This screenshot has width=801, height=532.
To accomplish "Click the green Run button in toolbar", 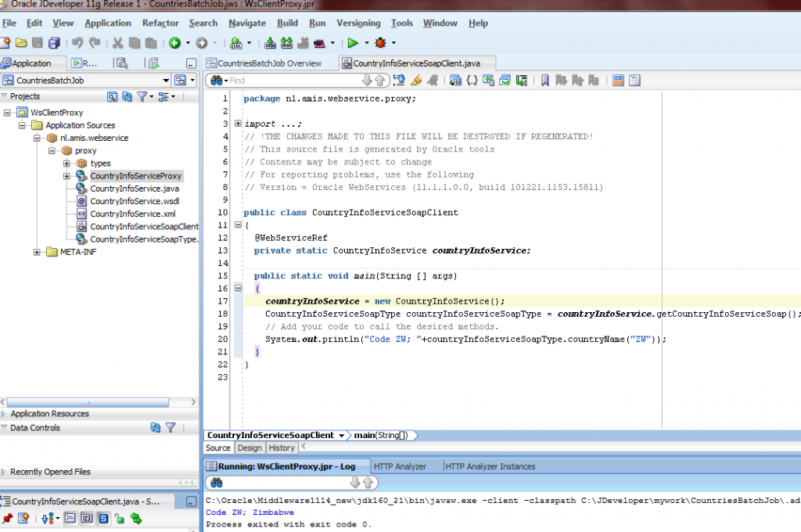I will click(x=353, y=43).
